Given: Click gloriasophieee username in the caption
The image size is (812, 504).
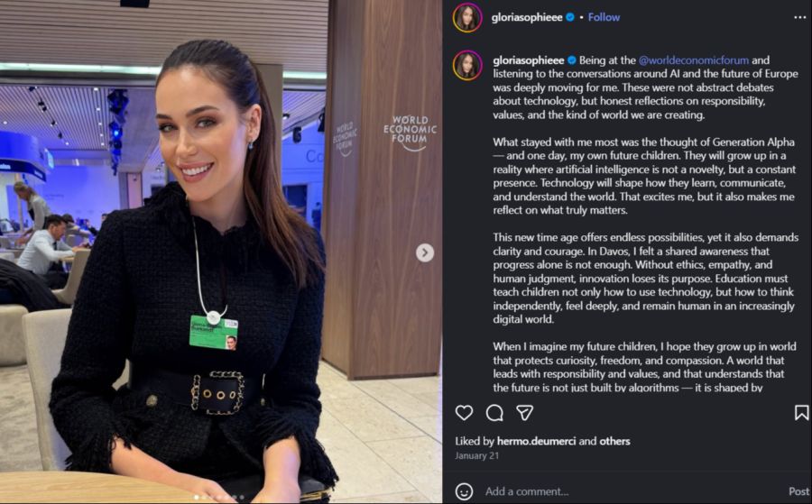Looking at the screenshot, I should click(x=528, y=60).
